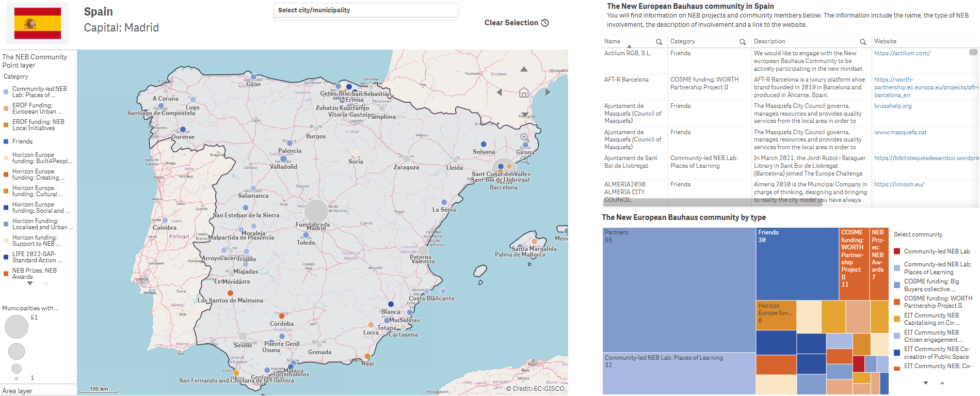Screen dimensions: 980x396
Task: Click the map home reset icon
Action: click(x=524, y=92)
